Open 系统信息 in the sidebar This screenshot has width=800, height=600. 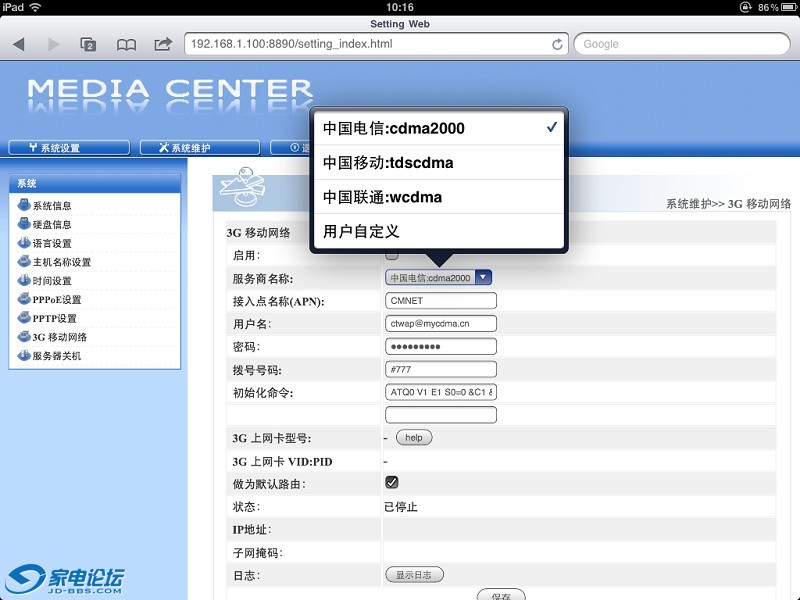point(52,206)
